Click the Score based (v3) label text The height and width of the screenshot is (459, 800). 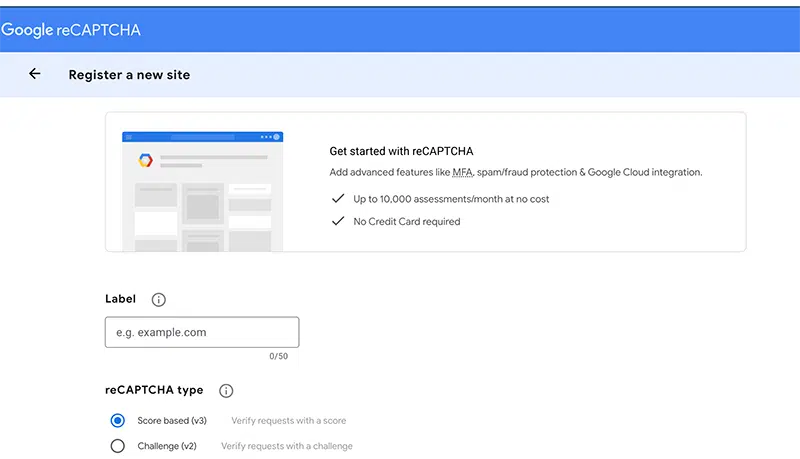[171, 421]
